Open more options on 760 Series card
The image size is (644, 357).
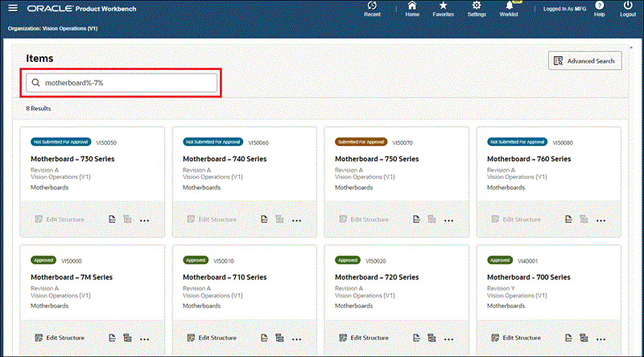601,221
